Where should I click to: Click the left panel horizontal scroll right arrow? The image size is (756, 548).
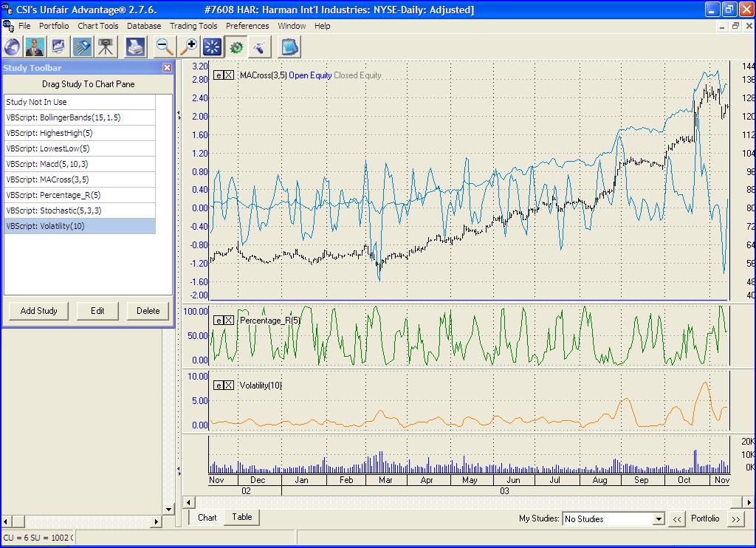157,521
